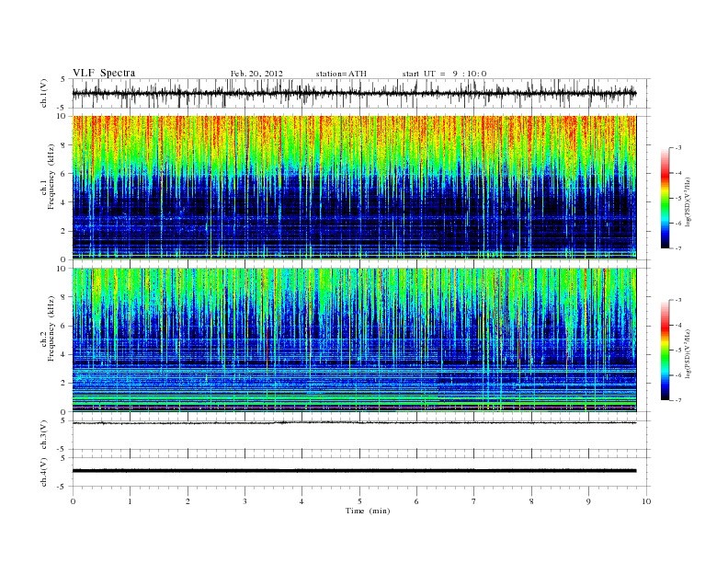
Task: Click the time axis tick label 8
Action: click(x=531, y=501)
